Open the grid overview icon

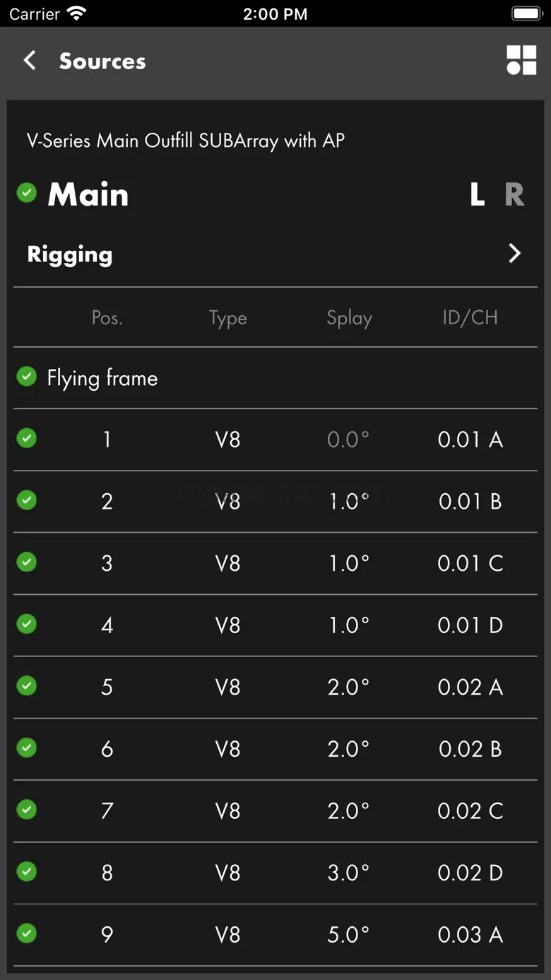tap(521, 61)
